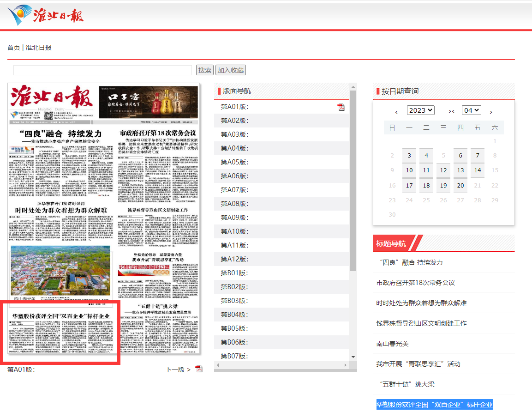Open the article “四良”融合 持续发力 in title list
The height and width of the screenshot is (412, 532).
pyautogui.click(x=411, y=262)
